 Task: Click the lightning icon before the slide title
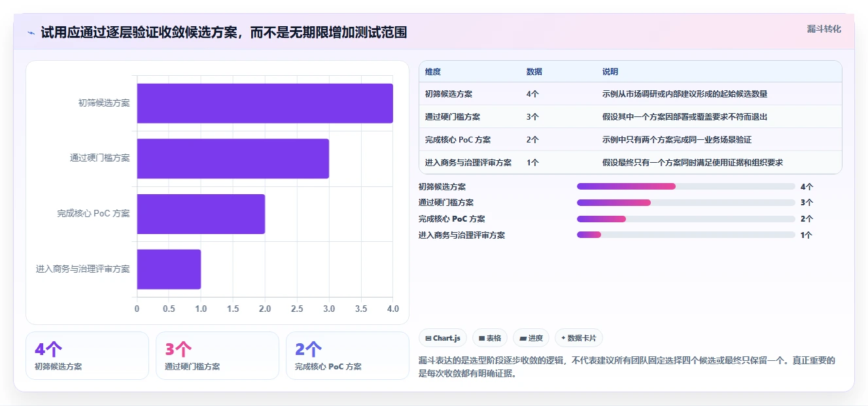(31, 33)
